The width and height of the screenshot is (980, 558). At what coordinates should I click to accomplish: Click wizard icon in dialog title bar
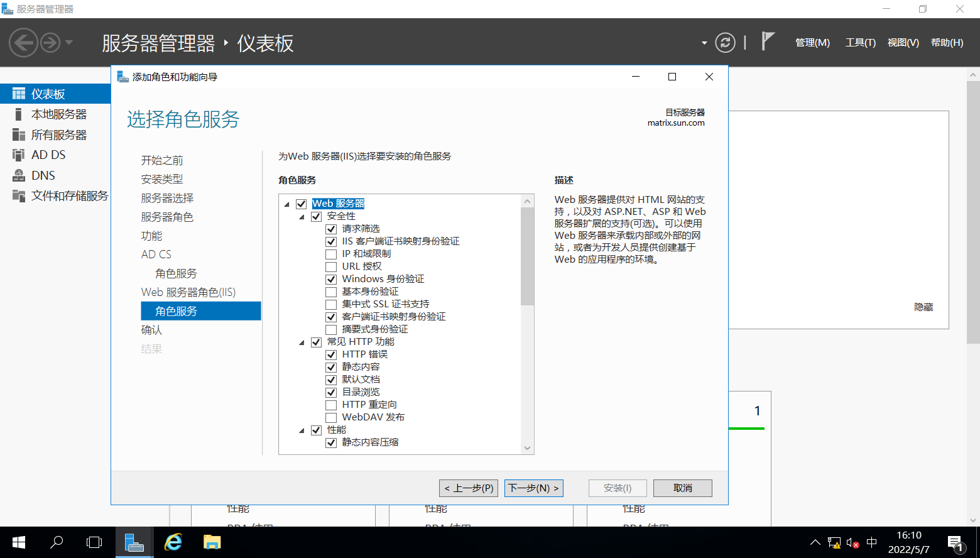click(x=123, y=77)
